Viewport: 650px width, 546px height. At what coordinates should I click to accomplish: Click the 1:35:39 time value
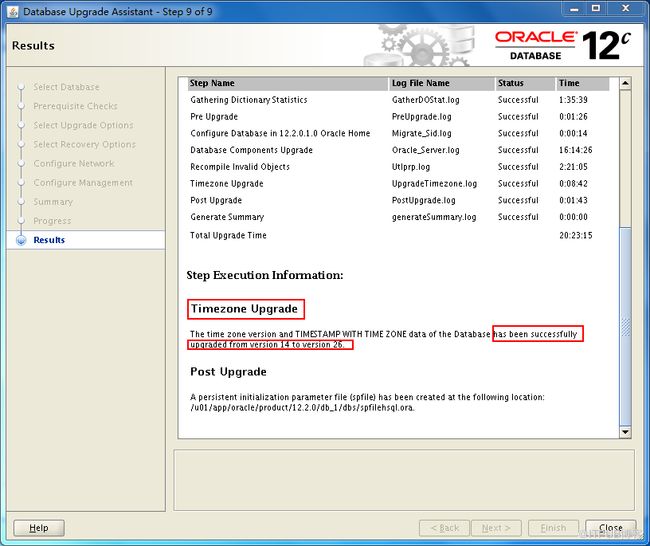point(573,100)
